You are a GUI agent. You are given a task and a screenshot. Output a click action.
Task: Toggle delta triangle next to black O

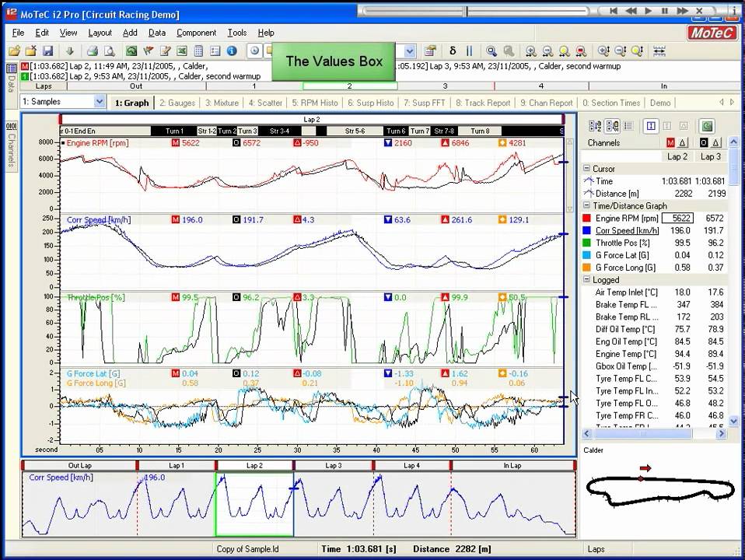[715, 142]
